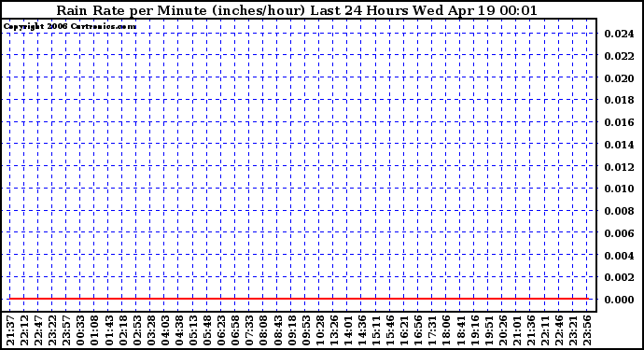644x350 pixels.
Task: Click the 19:16 time label
Action: (474, 330)
